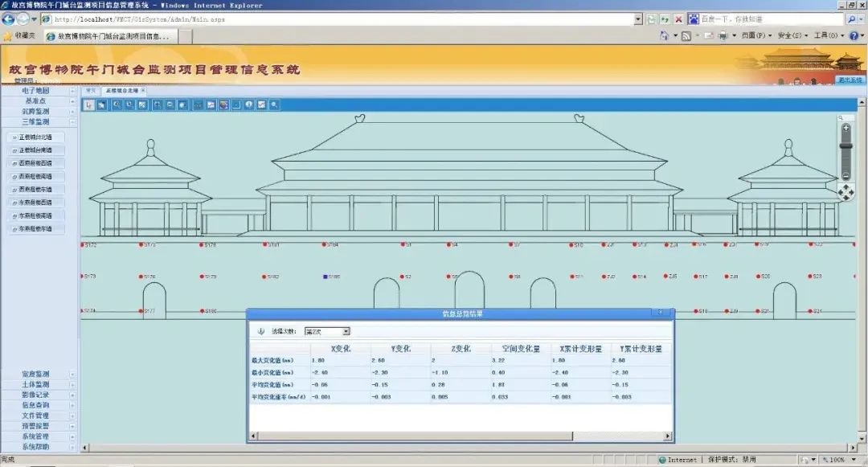Click the green arrows refresh icon

coord(665,19)
